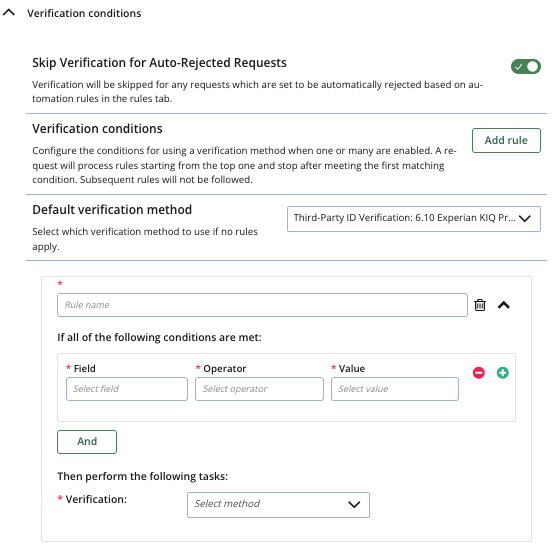The height and width of the screenshot is (557, 558).
Task: Open the Verification Select method dropdown
Action: pyautogui.click(x=278, y=504)
